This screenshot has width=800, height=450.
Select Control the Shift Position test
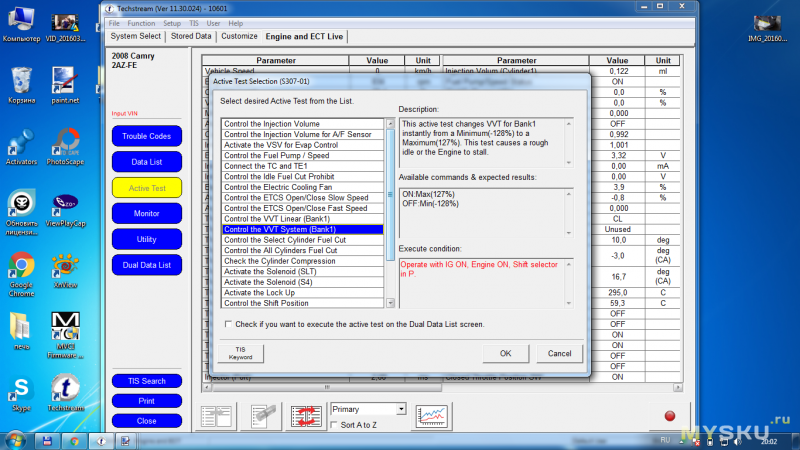tap(303, 303)
